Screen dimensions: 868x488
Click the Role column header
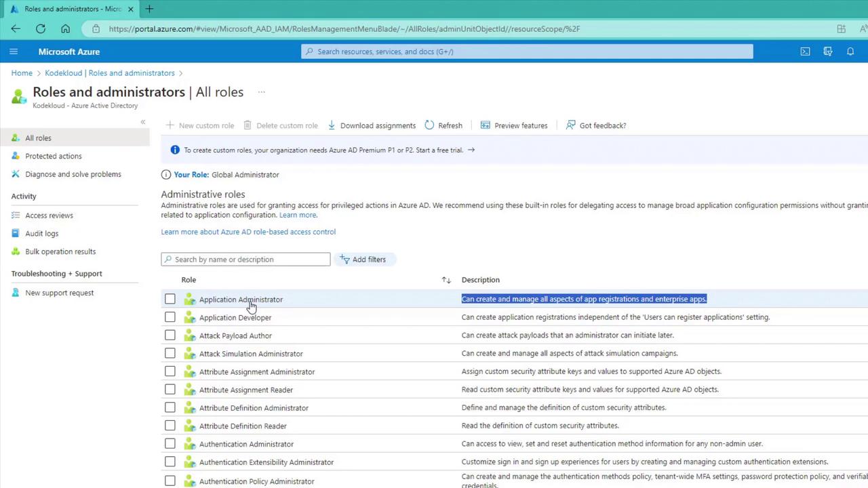pos(189,280)
